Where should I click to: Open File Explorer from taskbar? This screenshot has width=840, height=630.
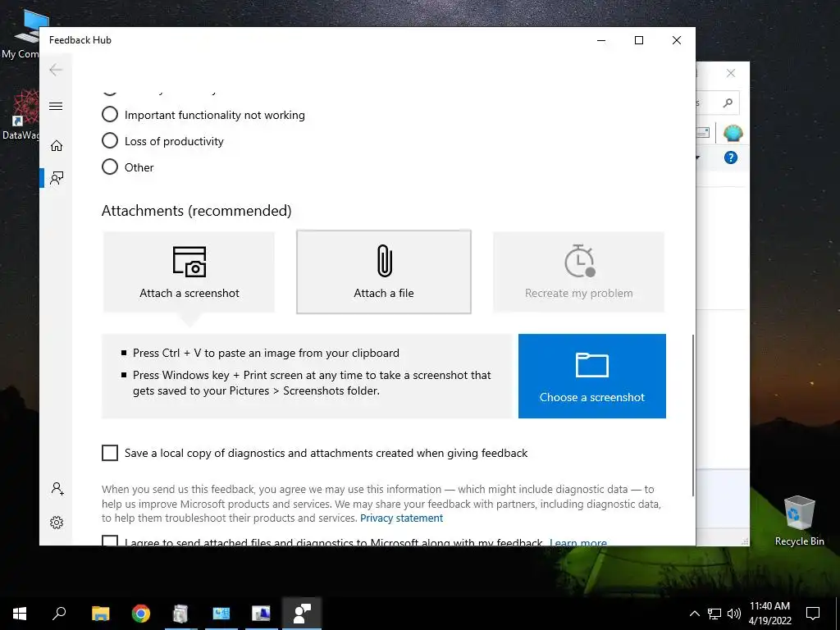click(x=100, y=614)
